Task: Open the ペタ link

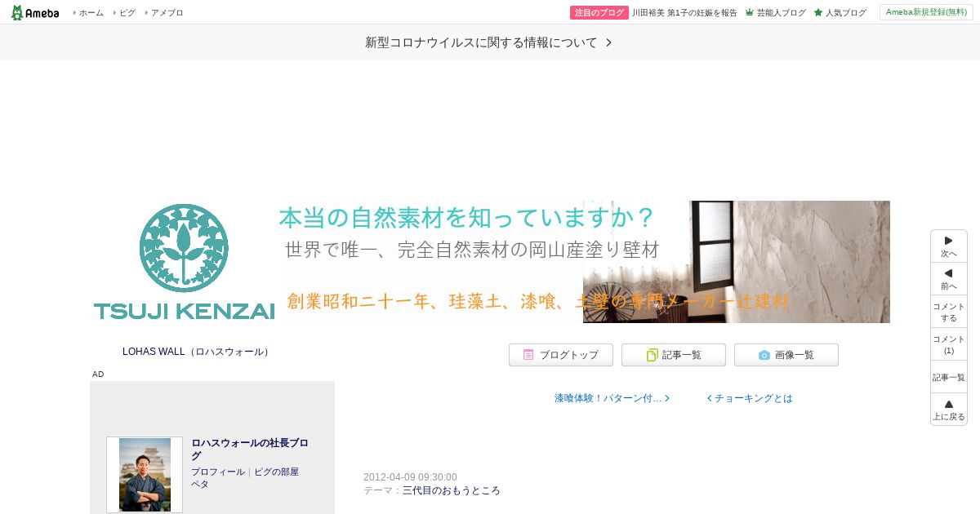Action: 200,484
